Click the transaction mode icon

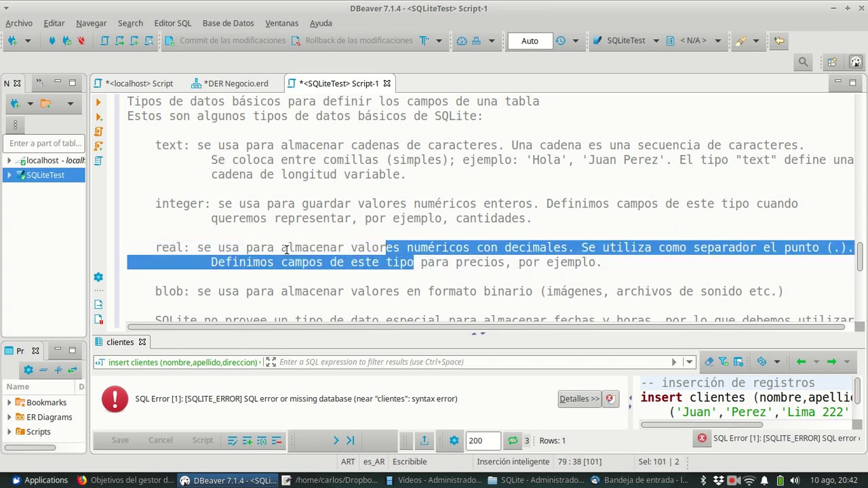(x=425, y=41)
